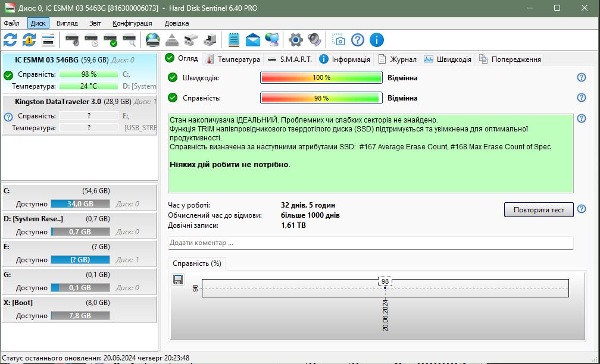This screenshot has width=600, height=364.
Task: Click the 98 data point on health graph
Action: click(x=385, y=287)
